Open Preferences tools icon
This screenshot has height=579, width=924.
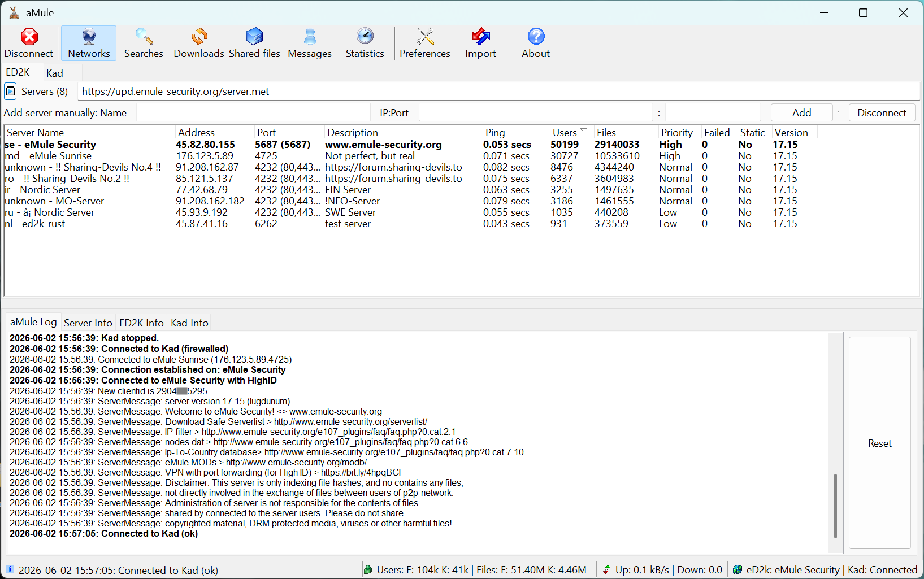click(425, 43)
